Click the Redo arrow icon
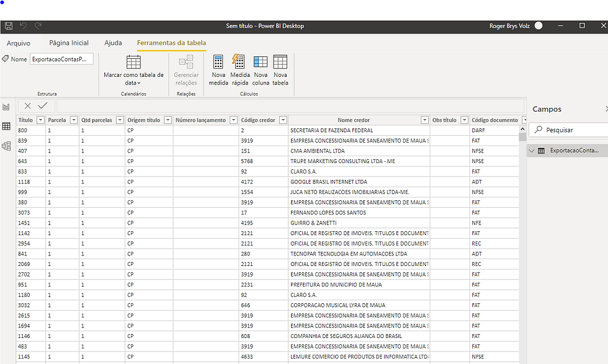This screenshot has height=364, width=608. click(x=38, y=26)
